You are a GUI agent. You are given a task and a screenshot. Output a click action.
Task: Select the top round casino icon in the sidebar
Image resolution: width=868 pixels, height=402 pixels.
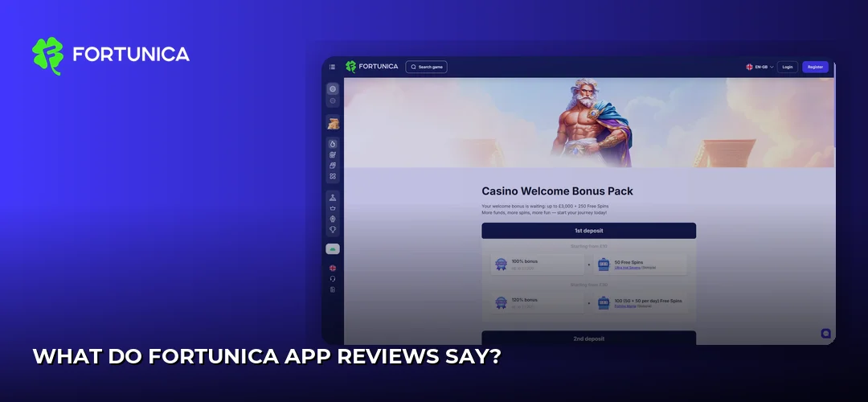click(333, 88)
